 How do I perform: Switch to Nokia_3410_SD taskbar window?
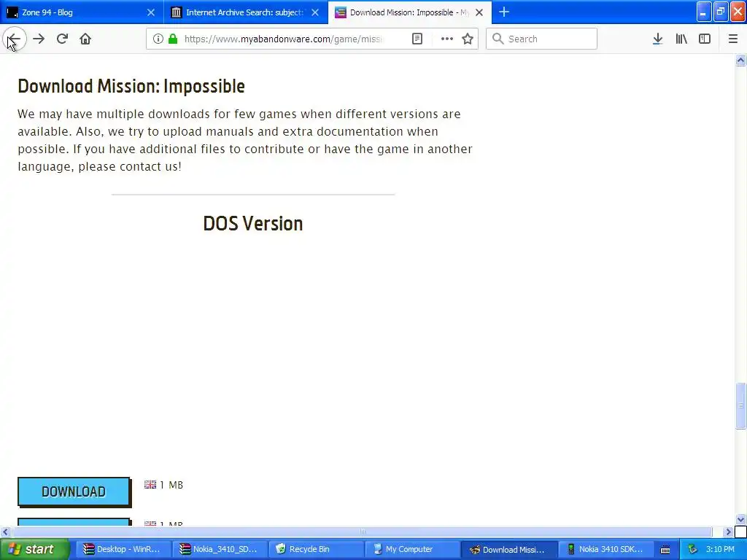(219, 549)
